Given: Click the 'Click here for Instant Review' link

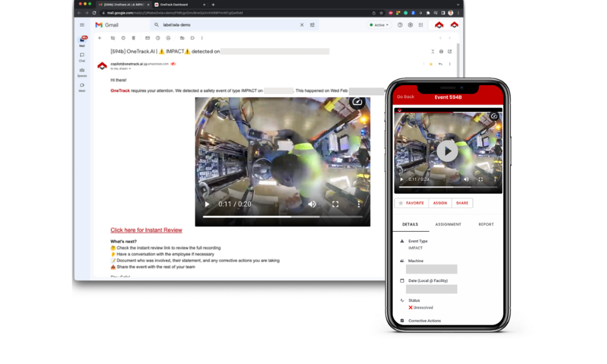Looking at the screenshot, I should pyautogui.click(x=146, y=231).
